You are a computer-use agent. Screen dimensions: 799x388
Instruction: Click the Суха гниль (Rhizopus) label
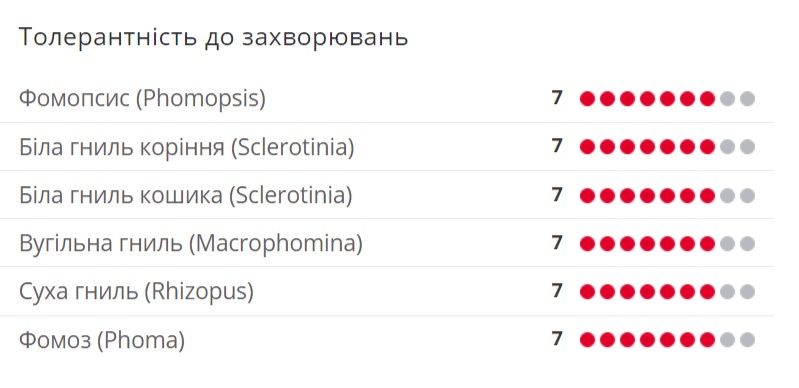click(x=136, y=291)
